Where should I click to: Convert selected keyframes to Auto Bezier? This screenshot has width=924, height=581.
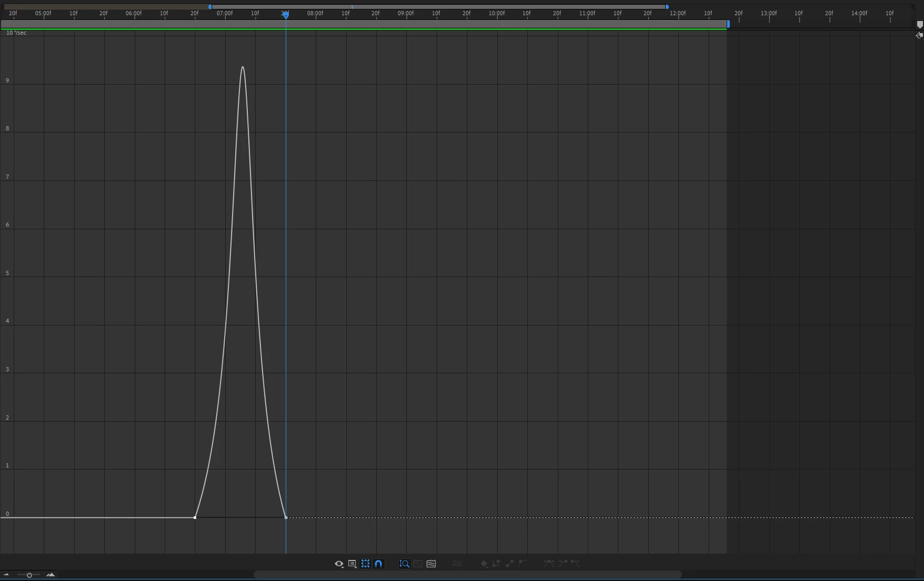(x=523, y=564)
